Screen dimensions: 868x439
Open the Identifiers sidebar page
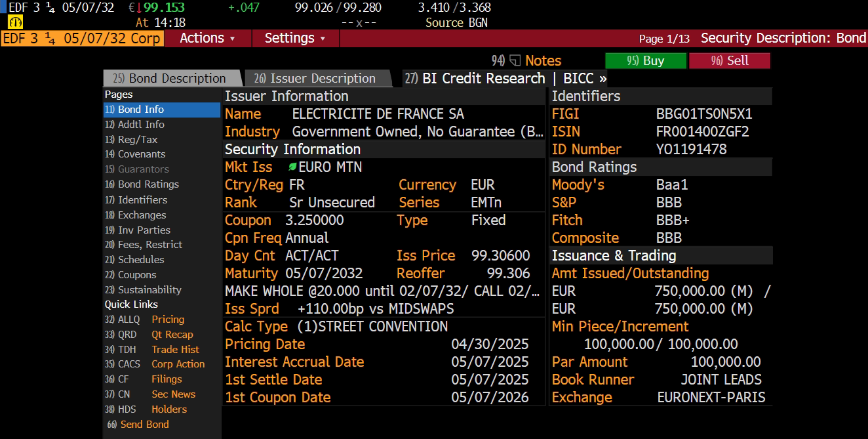(162, 199)
